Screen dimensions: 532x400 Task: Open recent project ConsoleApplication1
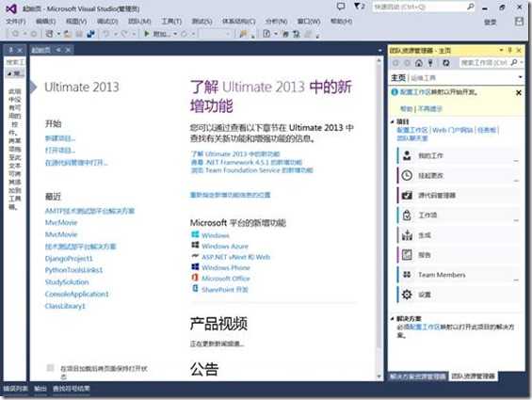pyautogui.click(x=76, y=294)
